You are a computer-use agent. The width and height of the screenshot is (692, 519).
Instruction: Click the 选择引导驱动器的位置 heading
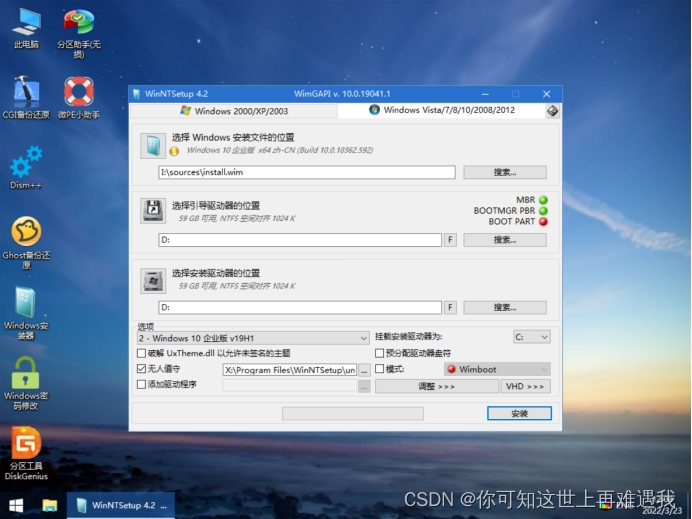pos(215,205)
